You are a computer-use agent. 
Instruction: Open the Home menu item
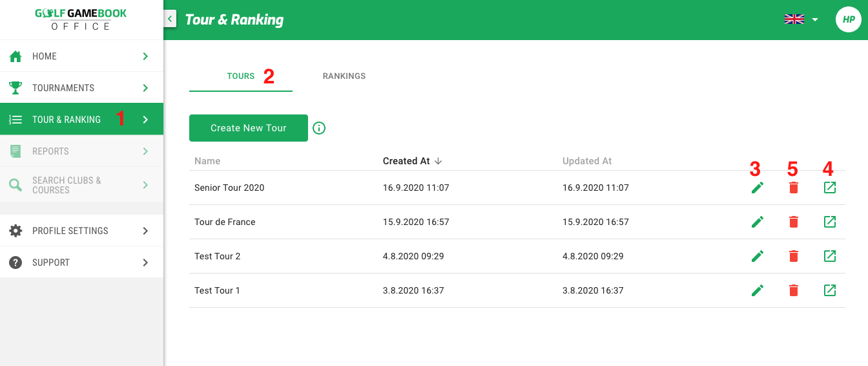(81, 56)
